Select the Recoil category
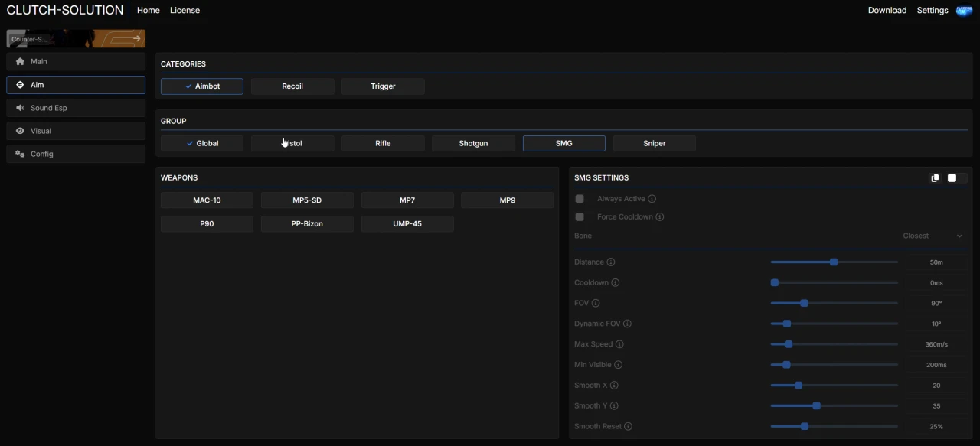Image resolution: width=980 pixels, height=446 pixels. click(x=292, y=86)
